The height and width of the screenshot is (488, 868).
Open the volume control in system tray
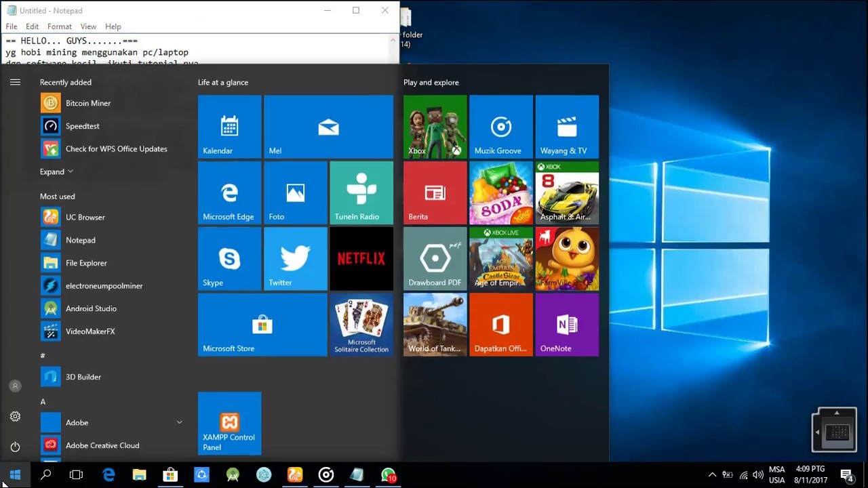coord(758,475)
